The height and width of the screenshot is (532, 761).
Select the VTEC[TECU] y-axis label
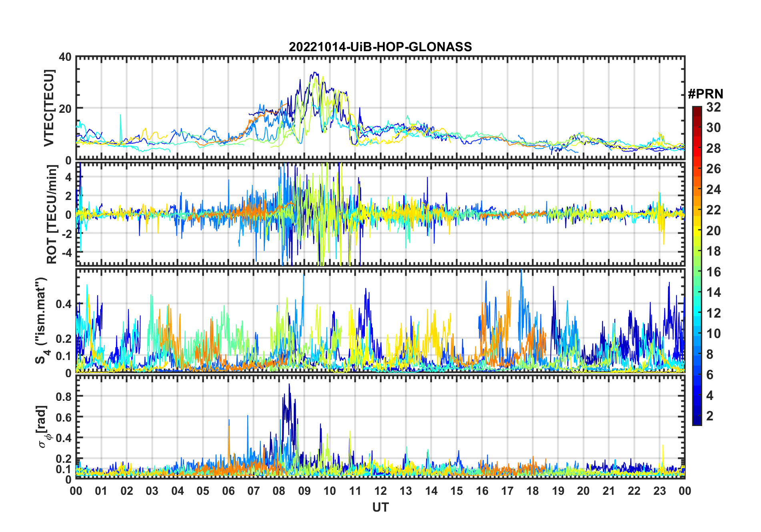pyautogui.click(x=49, y=108)
